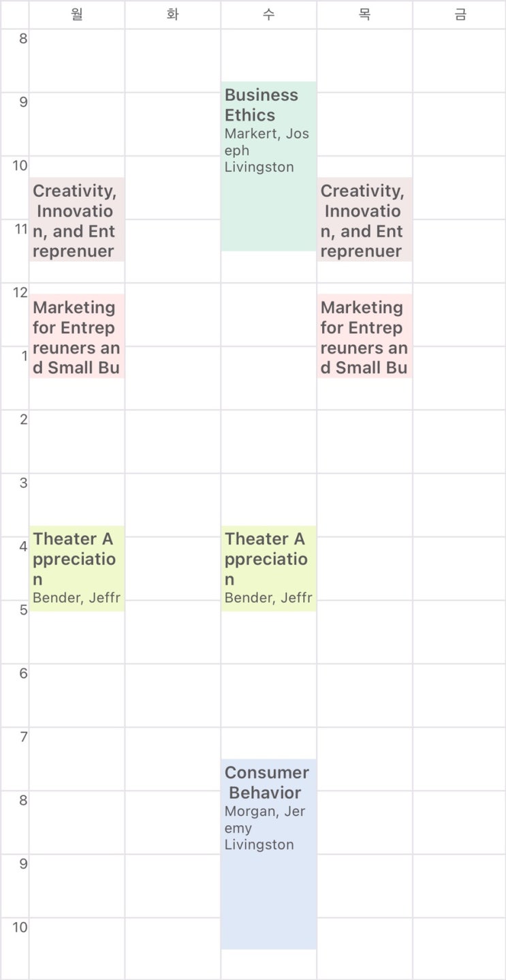Select Wednesday's Theater Appreciation class
This screenshot has width=506, height=980.
point(268,568)
